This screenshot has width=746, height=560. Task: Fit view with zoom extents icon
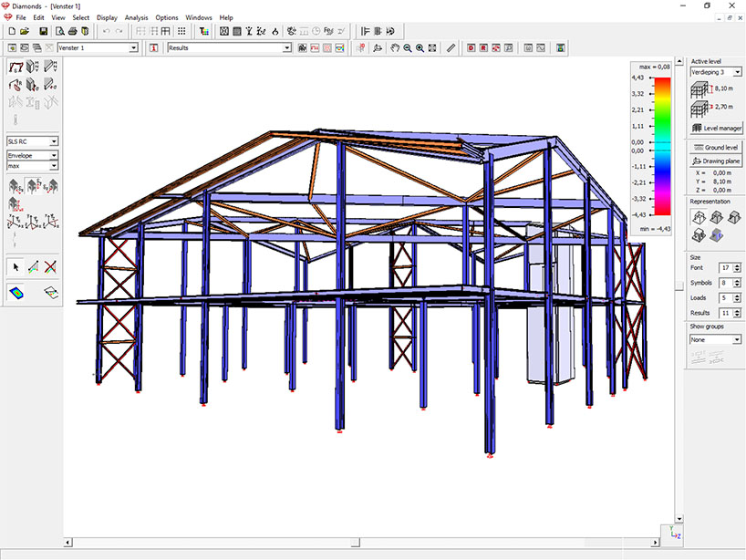[x=432, y=48]
